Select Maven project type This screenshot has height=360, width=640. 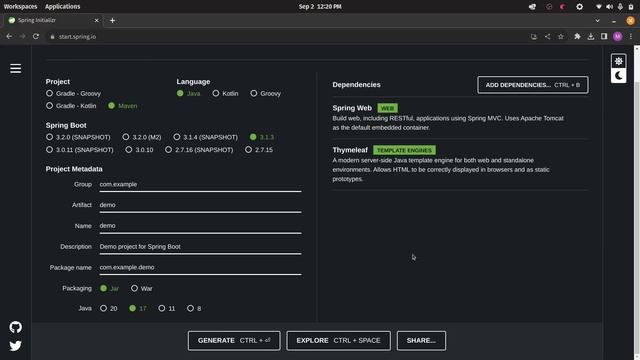click(x=122, y=106)
